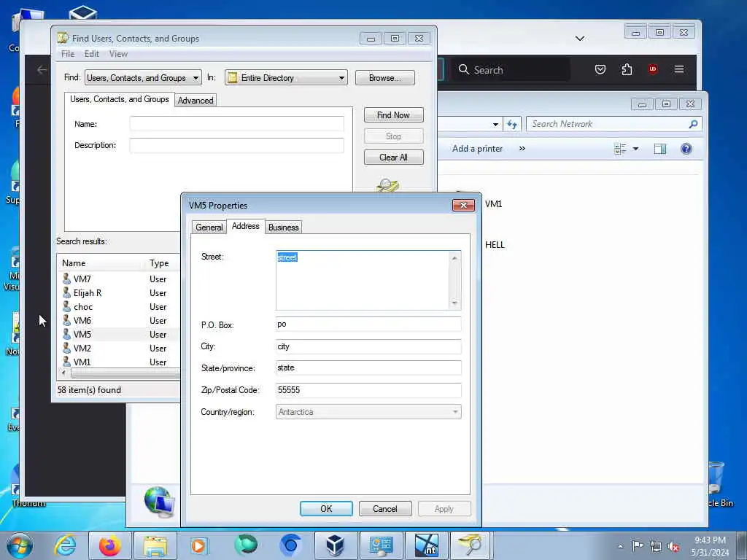Open VirtualBox from the taskbar
This screenshot has height=560, width=747.
(335, 545)
